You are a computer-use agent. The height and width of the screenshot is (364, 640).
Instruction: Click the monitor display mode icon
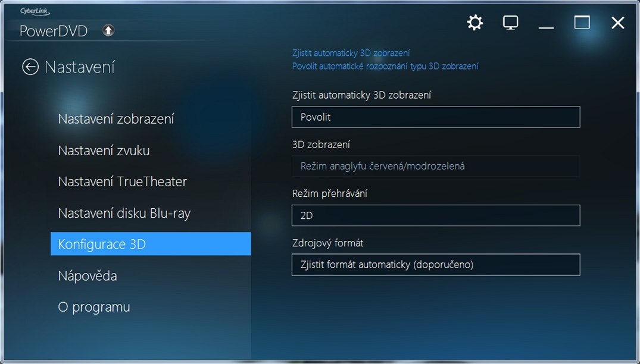tap(510, 23)
